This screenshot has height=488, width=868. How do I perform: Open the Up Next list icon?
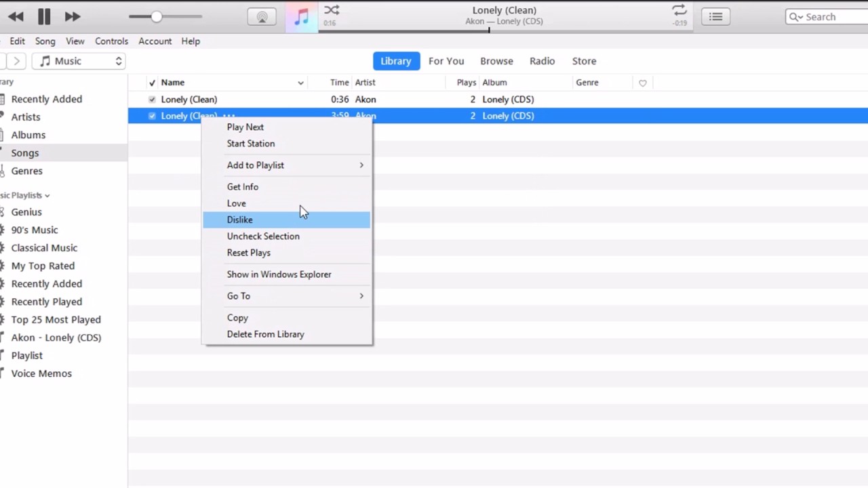click(x=715, y=17)
